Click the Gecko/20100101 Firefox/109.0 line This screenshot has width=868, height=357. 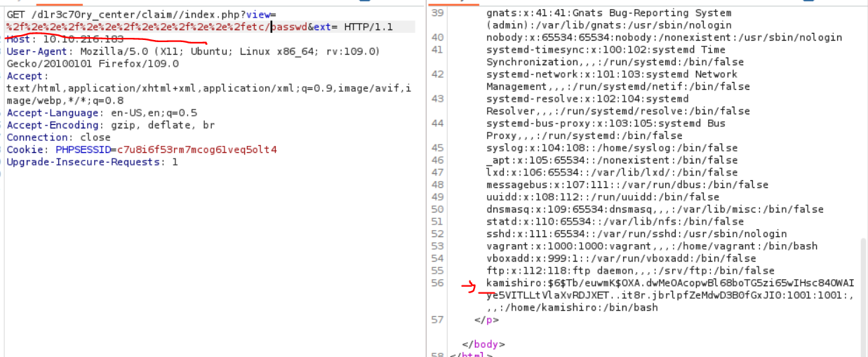[x=93, y=64]
